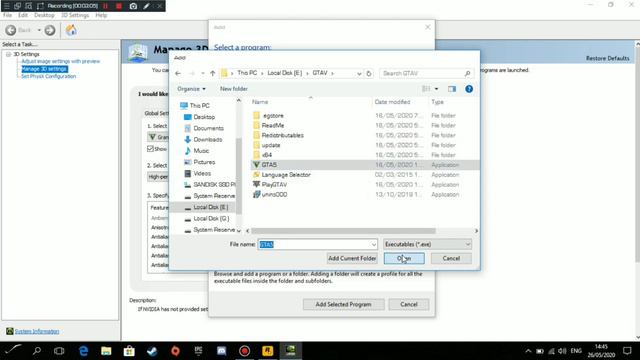Cancel the file browse dialog

click(451, 258)
